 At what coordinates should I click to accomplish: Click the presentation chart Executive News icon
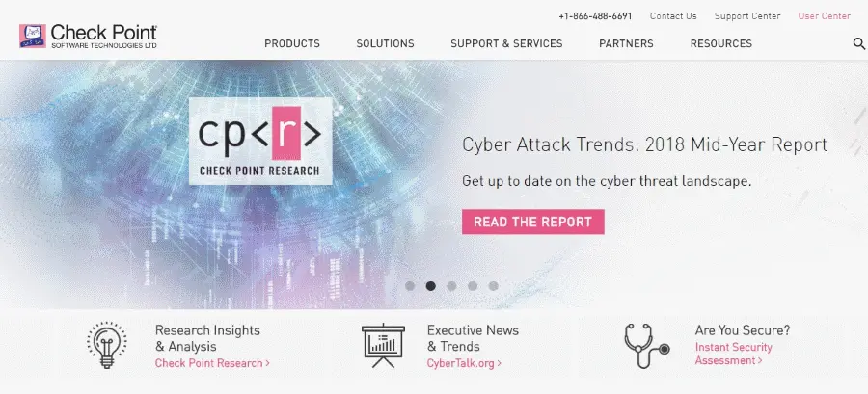383,346
